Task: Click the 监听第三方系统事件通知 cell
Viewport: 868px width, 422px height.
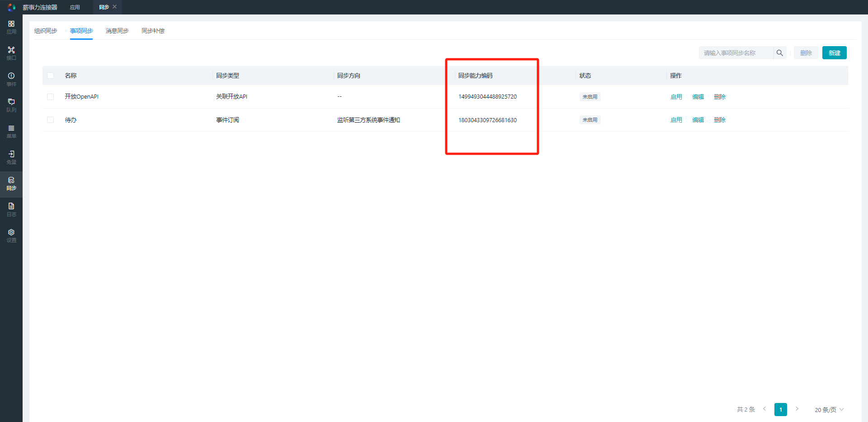Action: pos(368,120)
